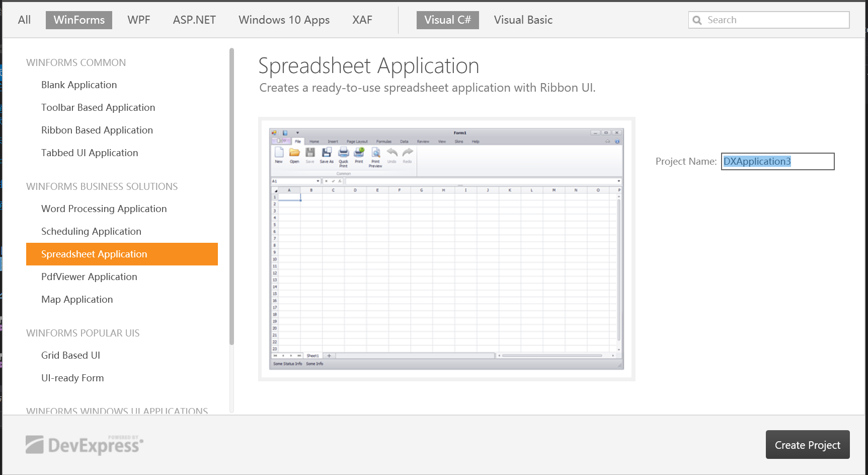Image resolution: width=868 pixels, height=475 pixels.
Task: Switch to the WPF tab
Action: tap(139, 20)
